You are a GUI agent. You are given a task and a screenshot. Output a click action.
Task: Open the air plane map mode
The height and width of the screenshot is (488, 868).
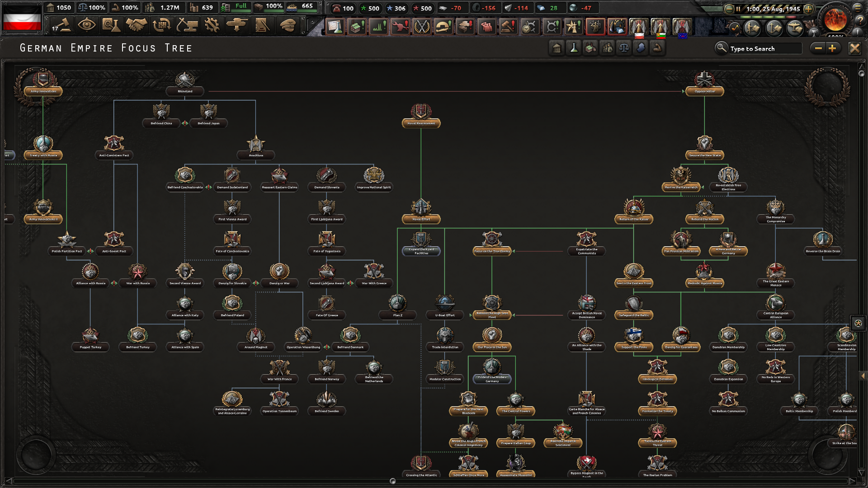click(x=795, y=28)
